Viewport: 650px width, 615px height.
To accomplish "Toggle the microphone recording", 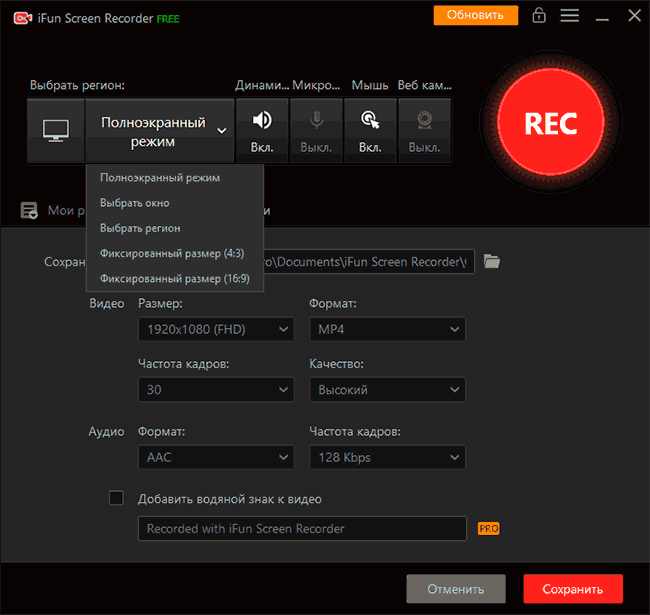I will coord(316,131).
